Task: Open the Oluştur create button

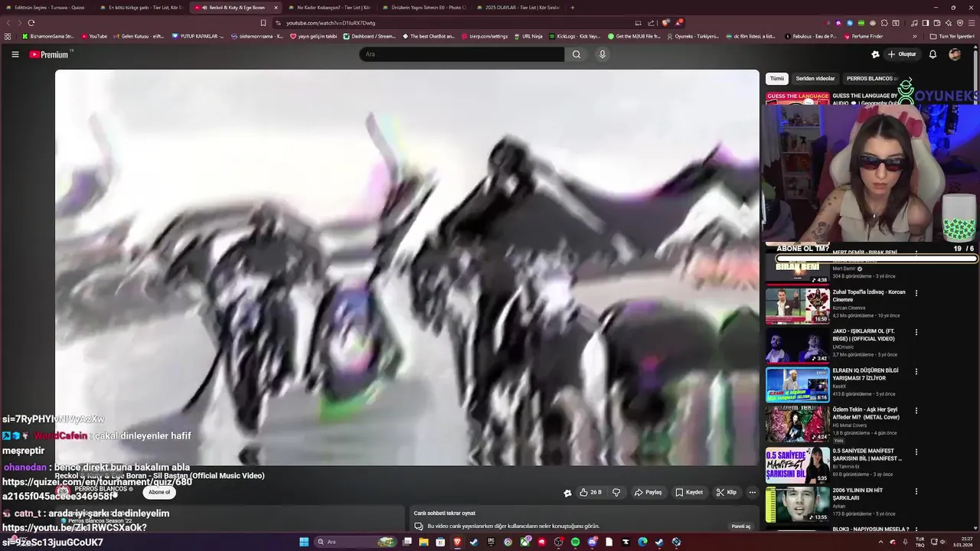Action: point(902,54)
